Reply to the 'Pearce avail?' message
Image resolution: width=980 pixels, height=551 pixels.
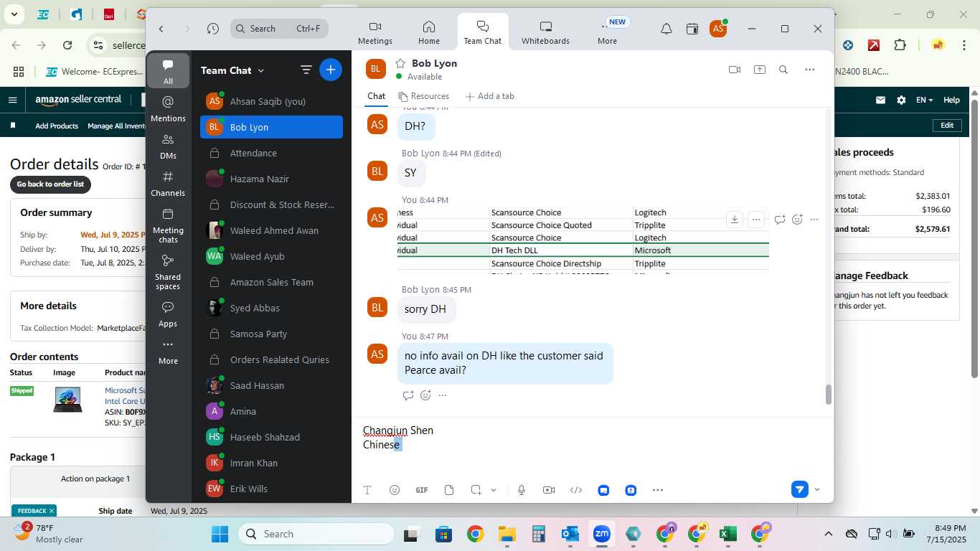[x=408, y=395]
